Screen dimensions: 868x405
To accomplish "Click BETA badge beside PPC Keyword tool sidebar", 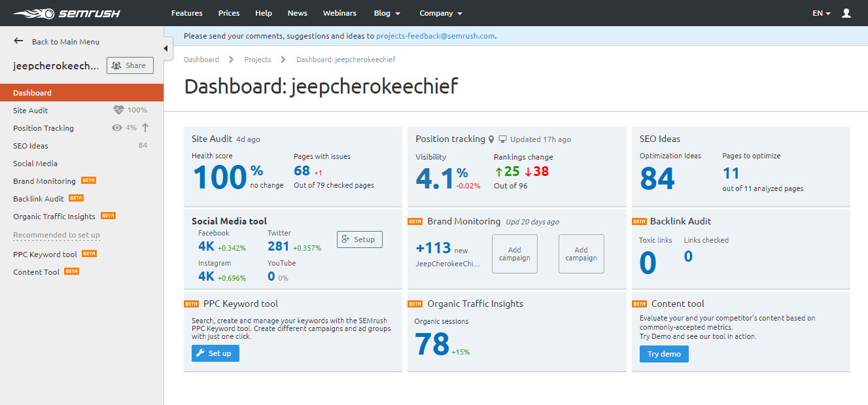I will tap(89, 254).
